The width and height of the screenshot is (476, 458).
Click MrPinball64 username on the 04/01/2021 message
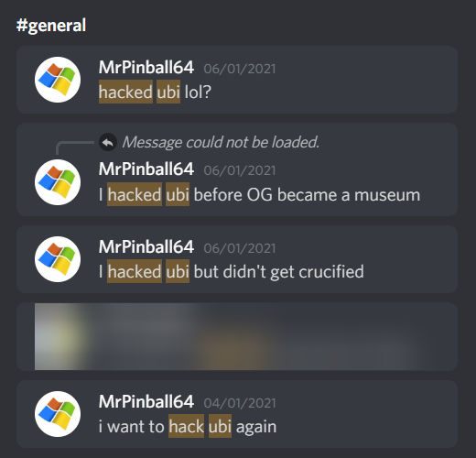click(x=146, y=401)
